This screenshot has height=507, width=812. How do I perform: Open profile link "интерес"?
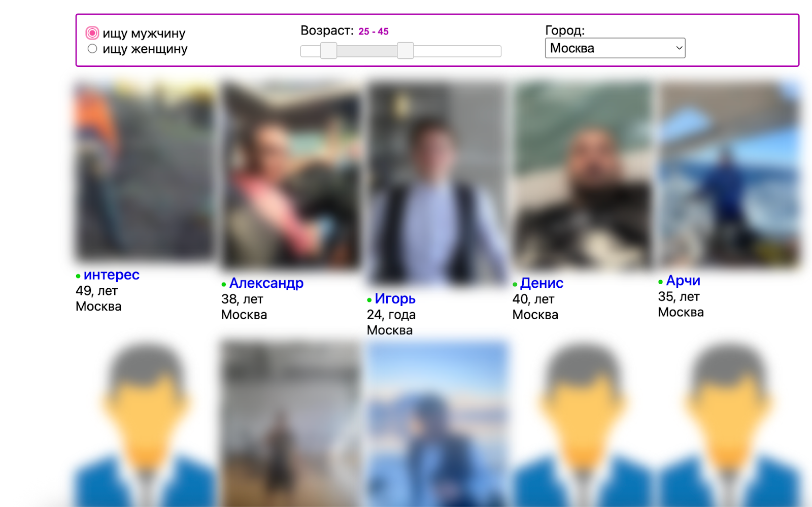pos(111,275)
